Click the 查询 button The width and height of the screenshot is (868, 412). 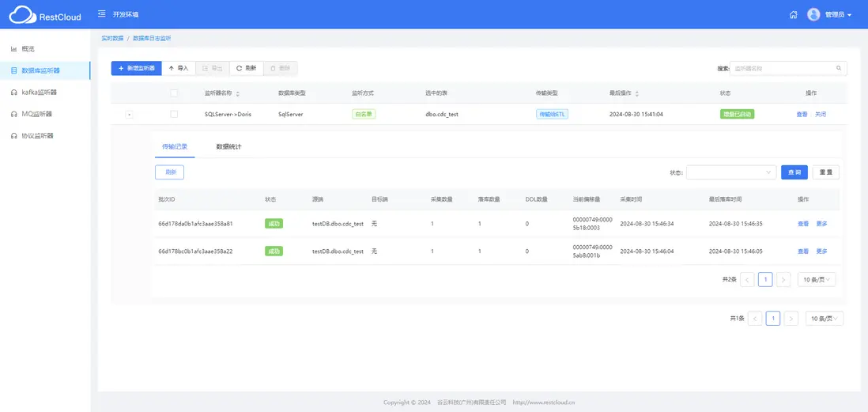[794, 172]
